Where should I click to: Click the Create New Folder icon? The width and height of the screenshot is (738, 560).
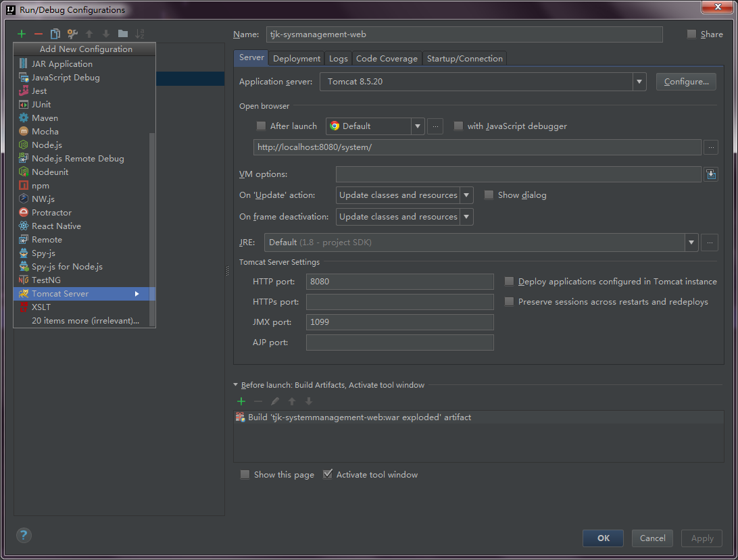pos(123,34)
